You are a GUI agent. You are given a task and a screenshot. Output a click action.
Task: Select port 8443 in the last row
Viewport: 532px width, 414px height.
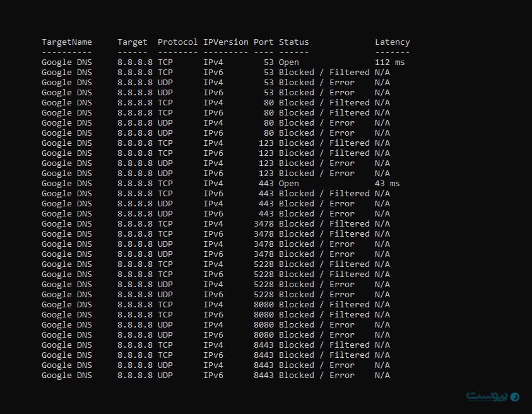(x=264, y=376)
